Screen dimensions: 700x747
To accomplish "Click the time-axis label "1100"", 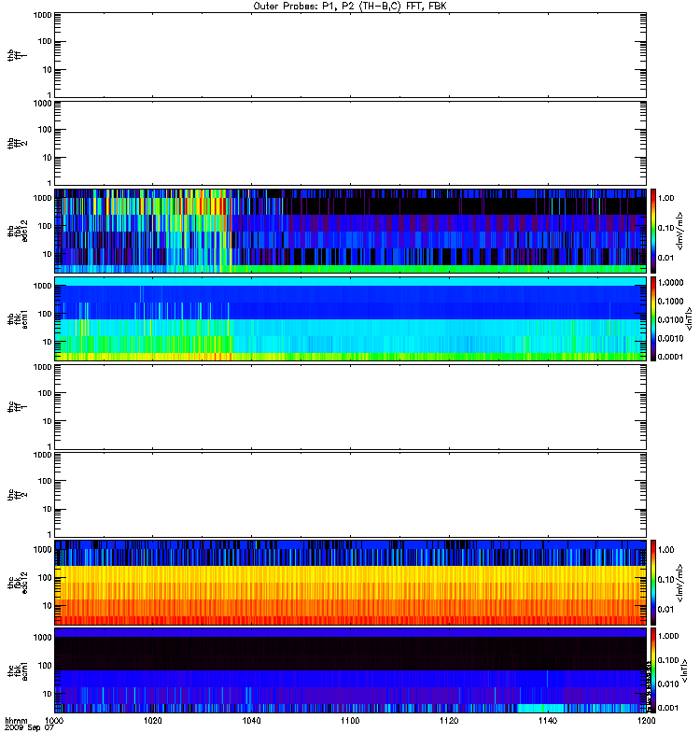I will point(350,720).
